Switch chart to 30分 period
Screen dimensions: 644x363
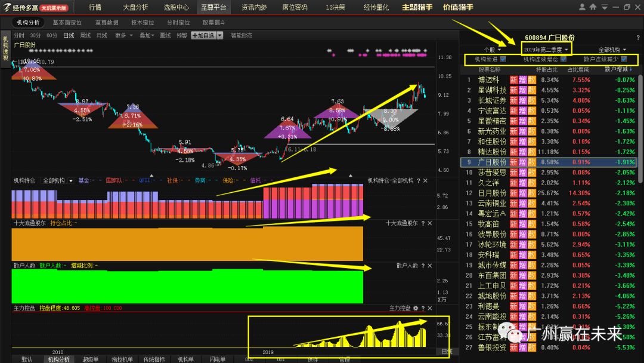pyautogui.click(x=35, y=36)
